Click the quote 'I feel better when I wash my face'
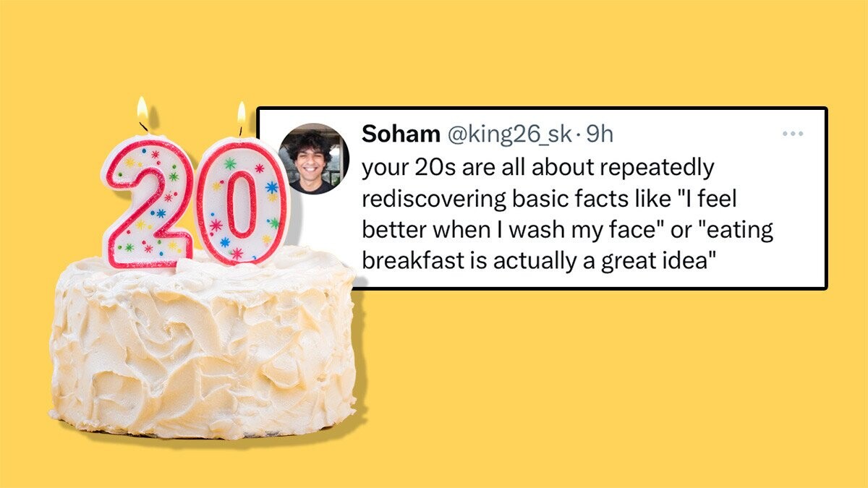Screen dimensions: 868x488 568,215
